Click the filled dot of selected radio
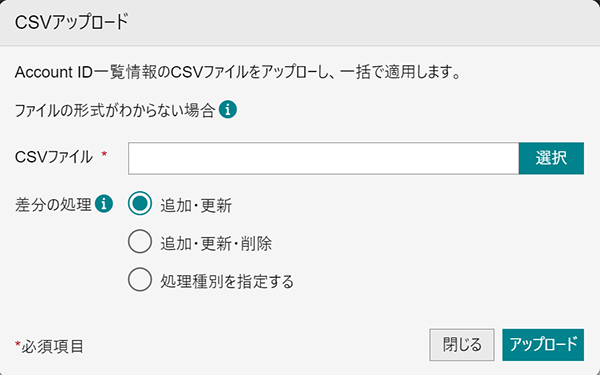This screenshot has width=600, height=375. click(140, 203)
